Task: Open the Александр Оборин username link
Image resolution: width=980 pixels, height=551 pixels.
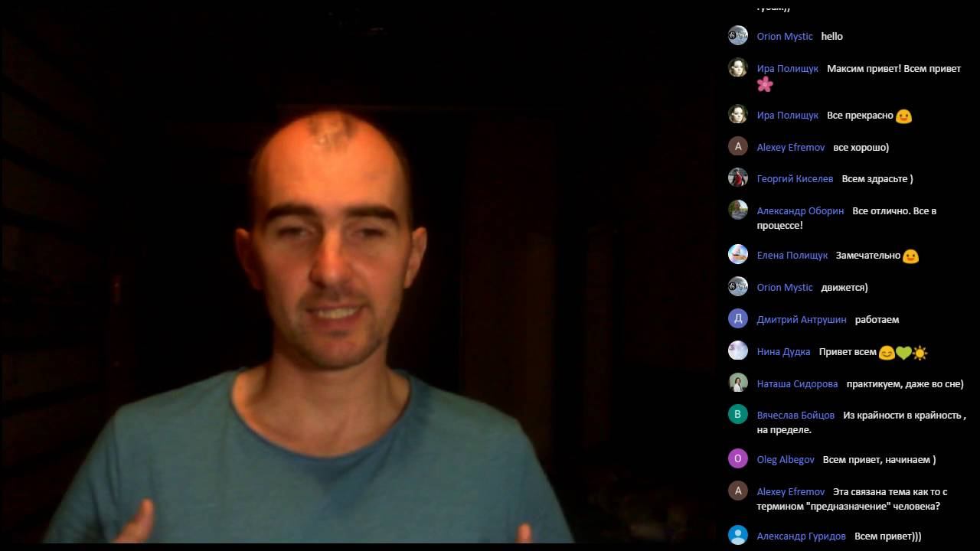Action: [800, 210]
